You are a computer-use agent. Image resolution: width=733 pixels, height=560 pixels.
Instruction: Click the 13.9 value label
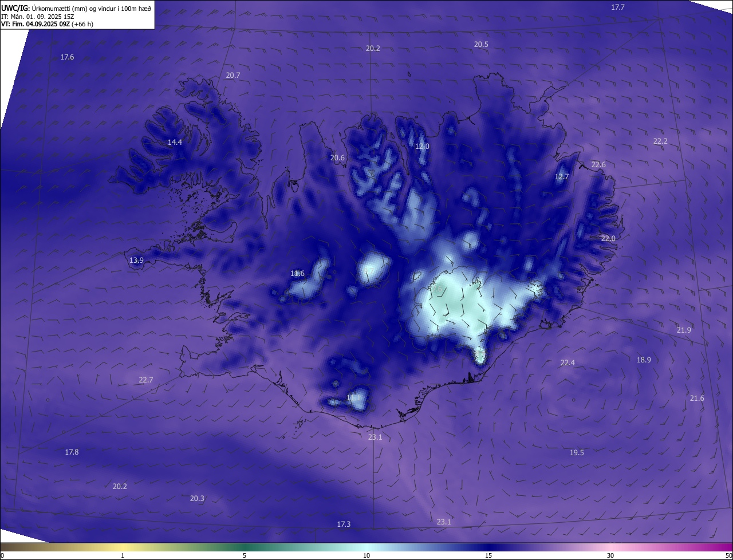136,261
